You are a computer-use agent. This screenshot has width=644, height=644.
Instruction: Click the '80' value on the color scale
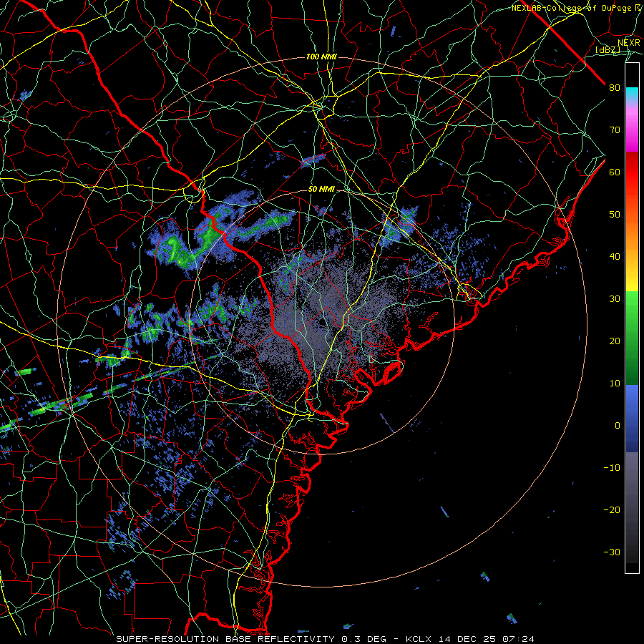pyautogui.click(x=615, y=88)
